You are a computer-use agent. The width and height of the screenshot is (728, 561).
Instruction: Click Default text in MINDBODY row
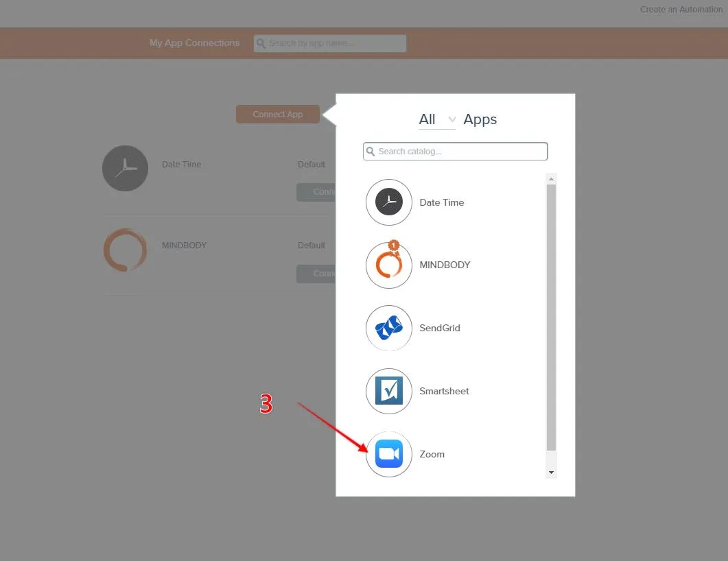[x=311, y=246]
